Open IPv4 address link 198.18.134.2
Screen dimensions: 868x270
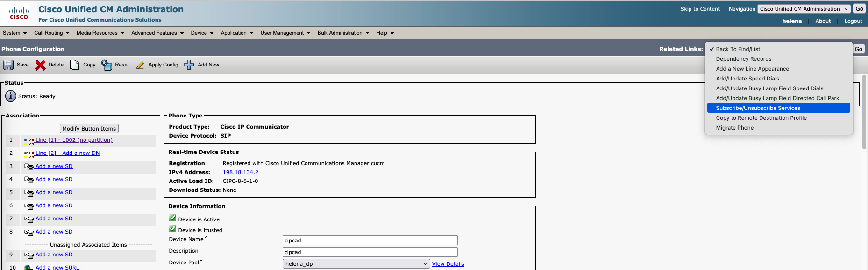click(x=240, y=172)
